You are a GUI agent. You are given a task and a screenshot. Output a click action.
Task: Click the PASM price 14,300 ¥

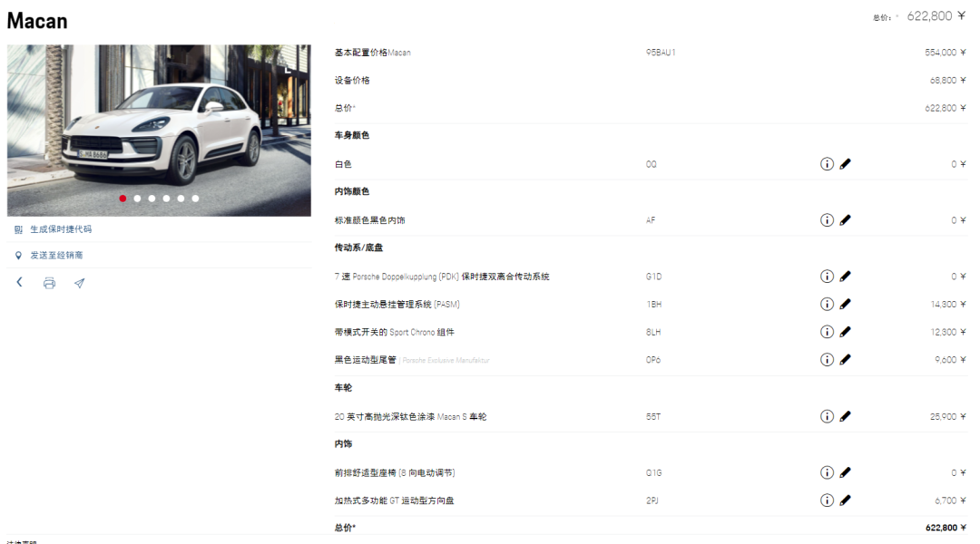(948, 304)
